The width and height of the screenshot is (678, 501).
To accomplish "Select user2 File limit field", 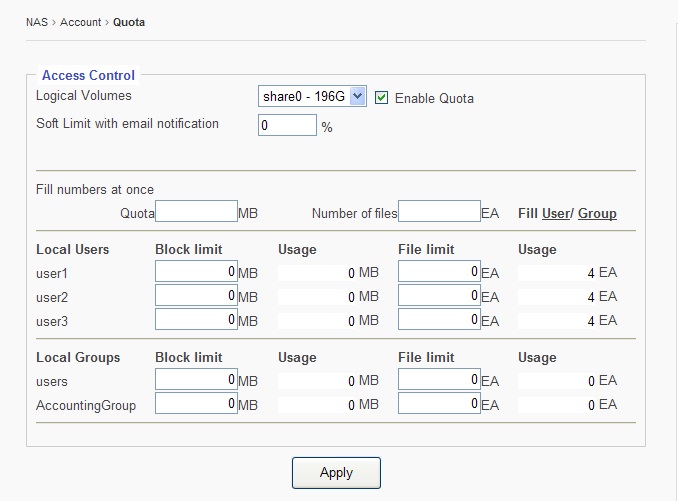I will tap(439, 296).
